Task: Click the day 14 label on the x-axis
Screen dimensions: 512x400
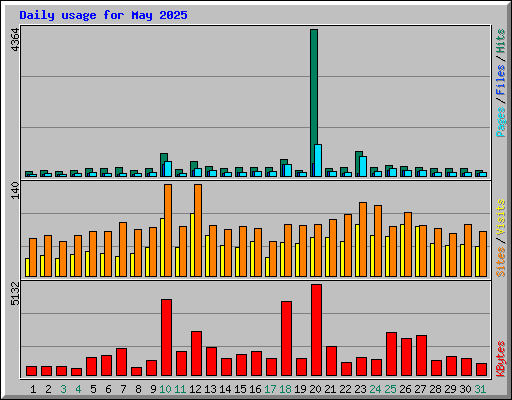Action: click(225, 389)
